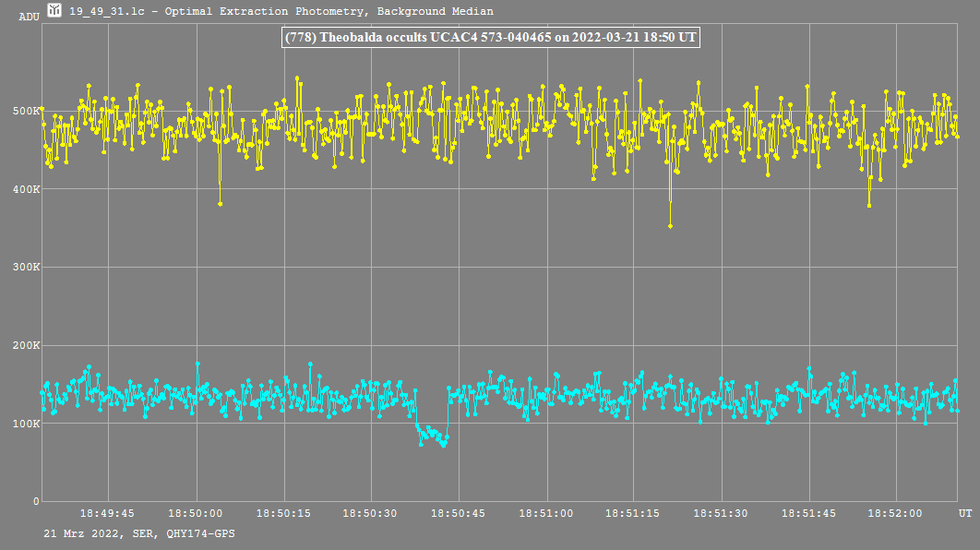980x550 pixels.
Task: Click the yellow curve dip just after 18:50:00
Action: [220, 203]
